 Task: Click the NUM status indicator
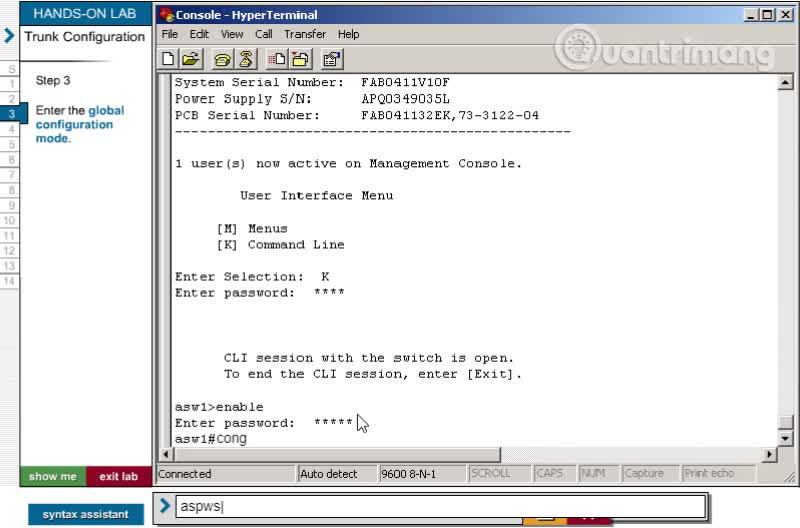pyautogui.click(x=599, y=474)
